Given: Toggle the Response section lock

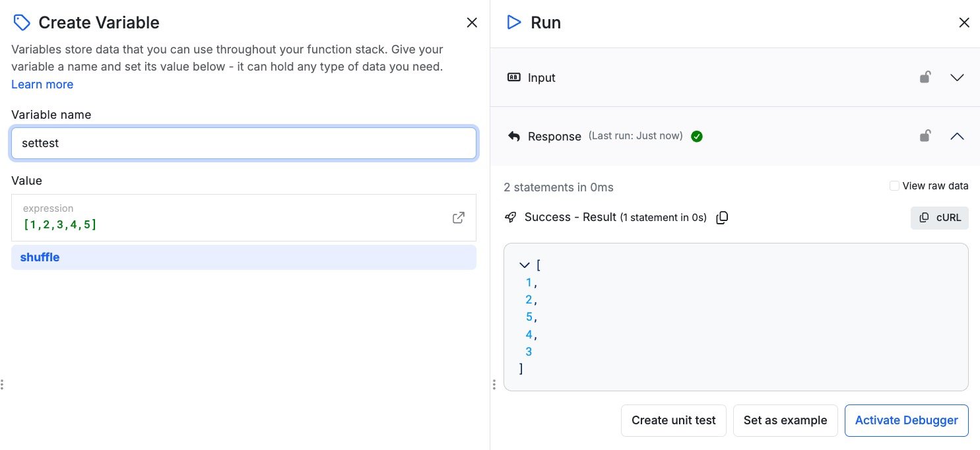Looking at the screenshot, I should [x=925, y=136].
